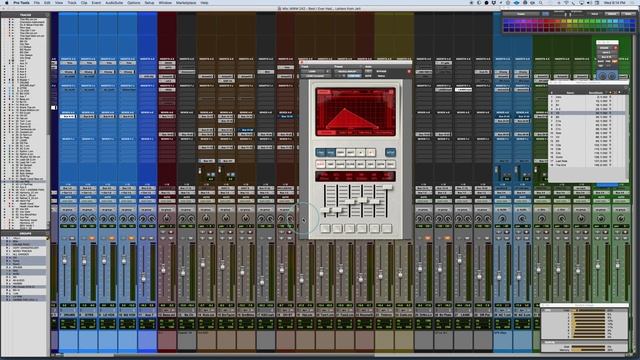
Task: Click the right knob in small green-track output window
Action: (x=612, y=76)
